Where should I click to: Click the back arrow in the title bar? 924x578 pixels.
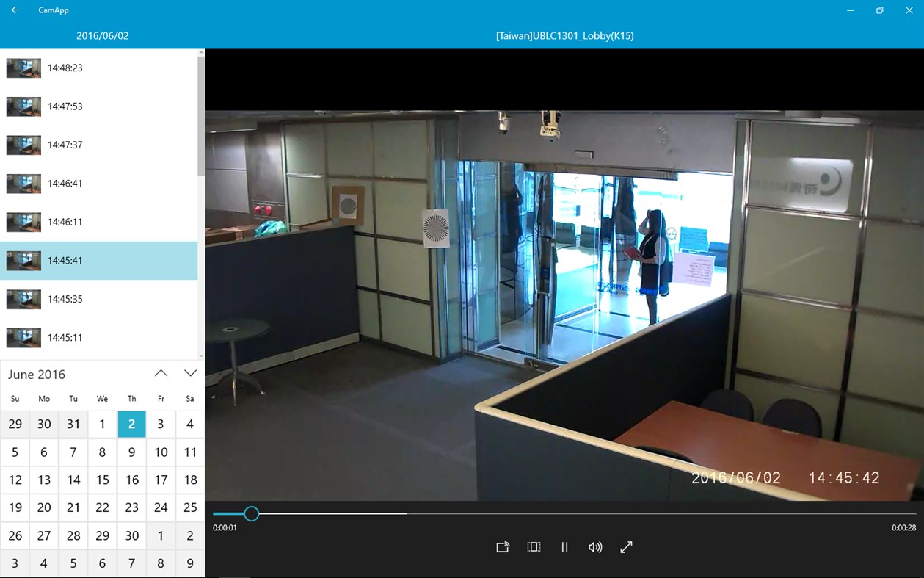pyautogui.click(x=14, y=10)
